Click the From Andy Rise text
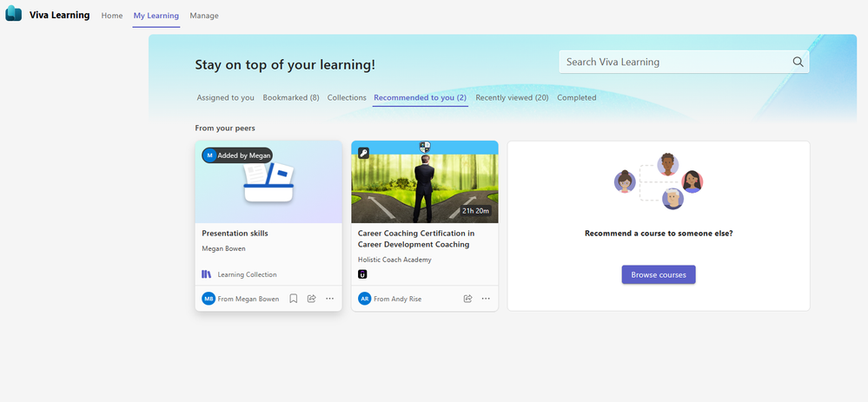Screen dimensions: 868x402 (397, 299)
